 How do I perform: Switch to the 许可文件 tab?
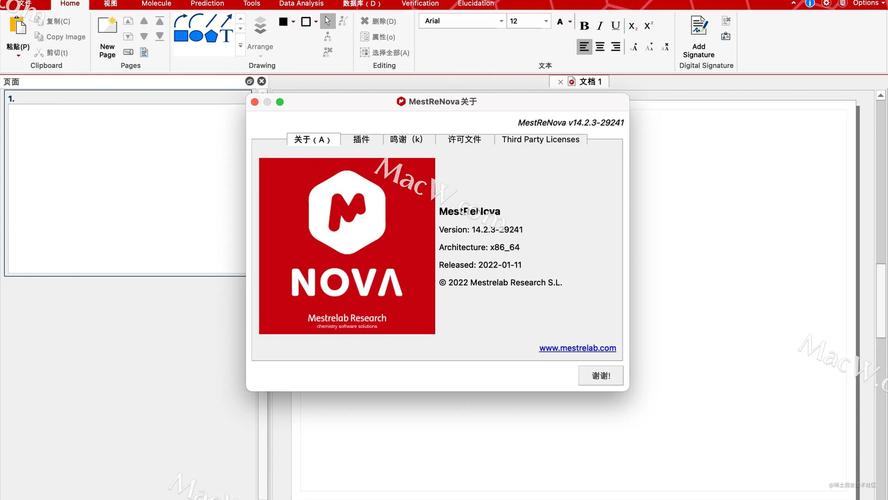(464, 139)
